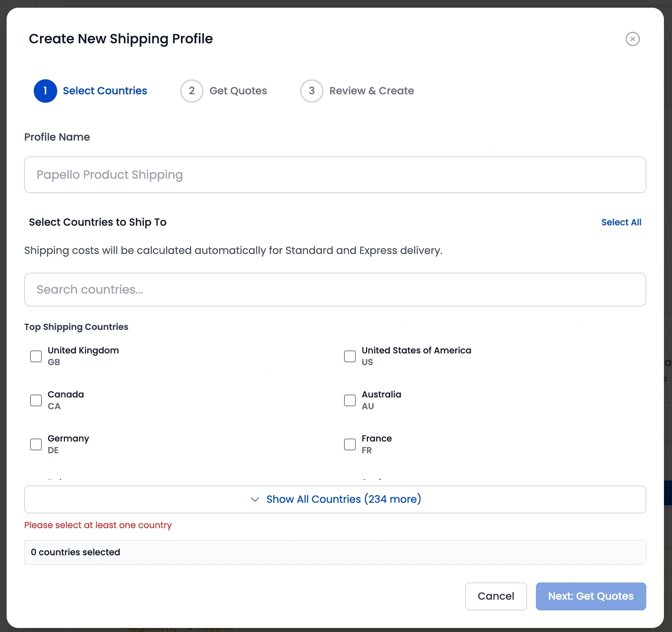Click the Select All link

621,222
